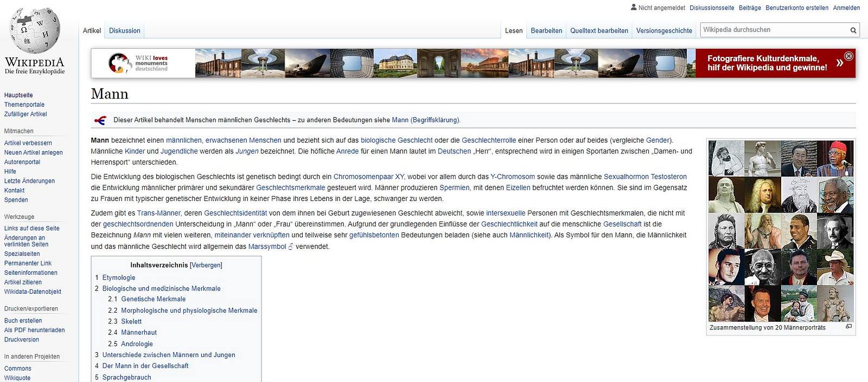Open the Marssymbol link
The image size is (868, 382).
[267, 247]
